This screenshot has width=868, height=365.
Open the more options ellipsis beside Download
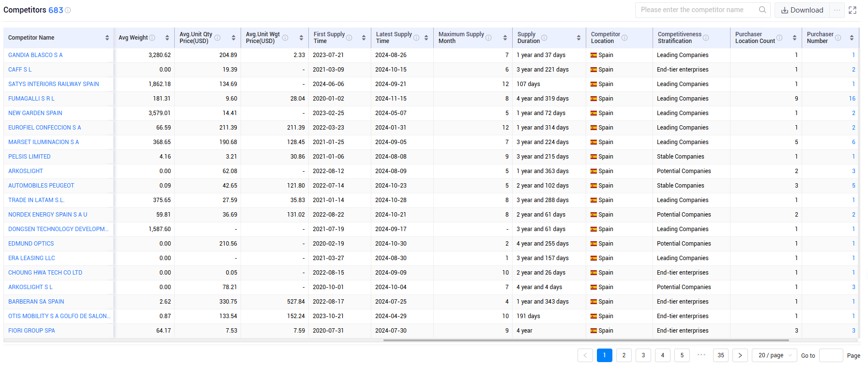[x=837, y=10]
